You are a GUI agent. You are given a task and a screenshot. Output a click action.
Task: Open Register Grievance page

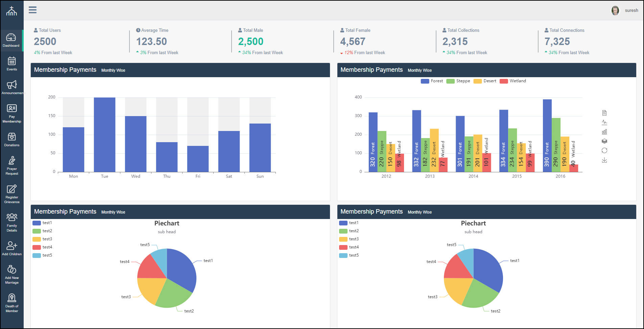click(x=12, y=194)
